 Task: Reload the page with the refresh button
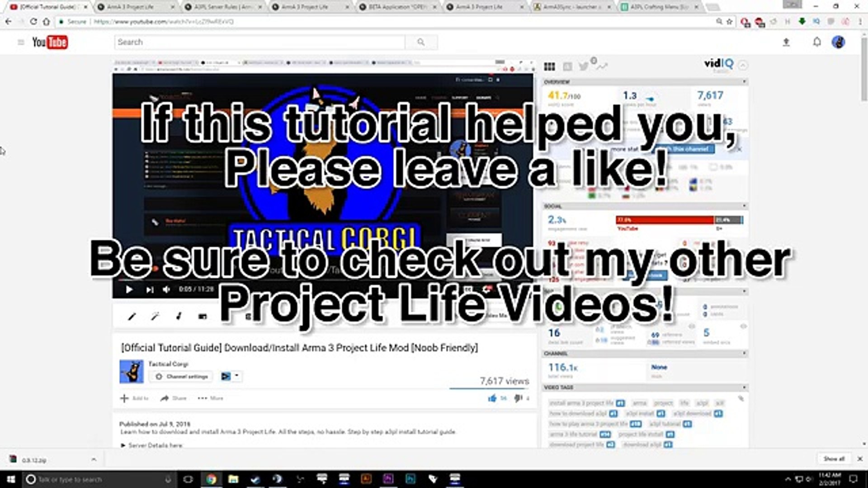(x=33, y=21)
